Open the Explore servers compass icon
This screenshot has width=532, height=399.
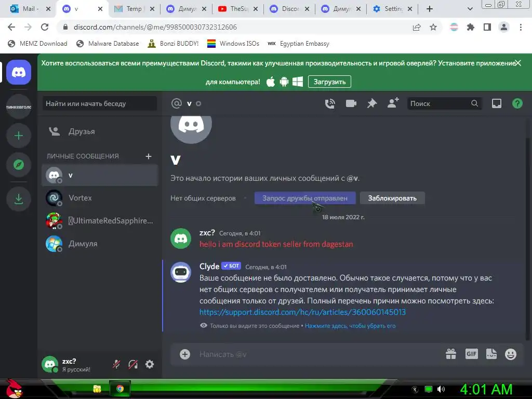[19, 165]
